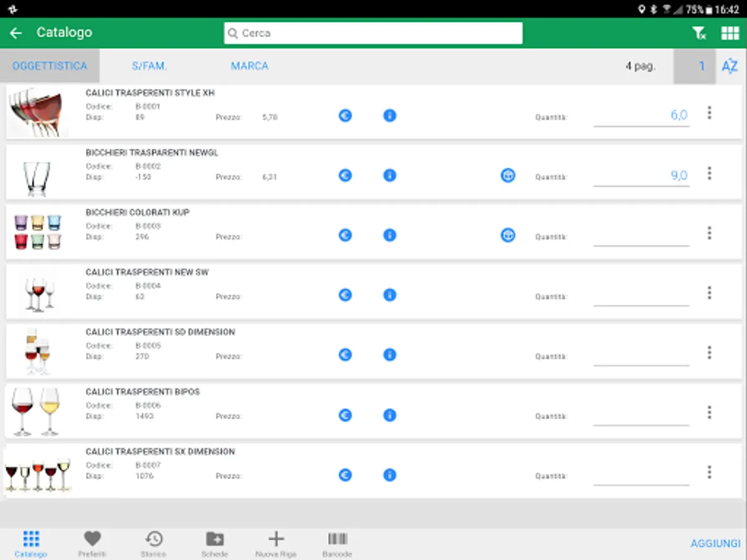Screen dimensions: 747x560
Task: Show info for CALICI TRASPERENTI STYLE XH
Action: pyautogui.click(x=390, y=116)
